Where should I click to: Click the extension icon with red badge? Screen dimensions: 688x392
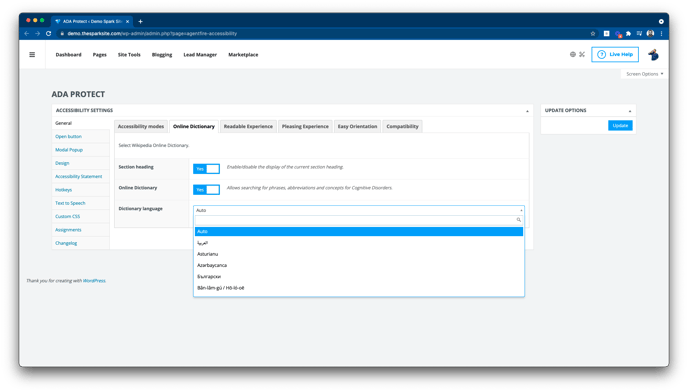(x=618, y=34)
